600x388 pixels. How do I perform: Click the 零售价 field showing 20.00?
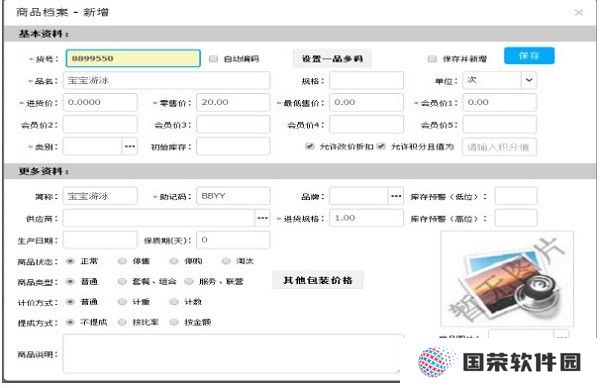coord(233,103)
